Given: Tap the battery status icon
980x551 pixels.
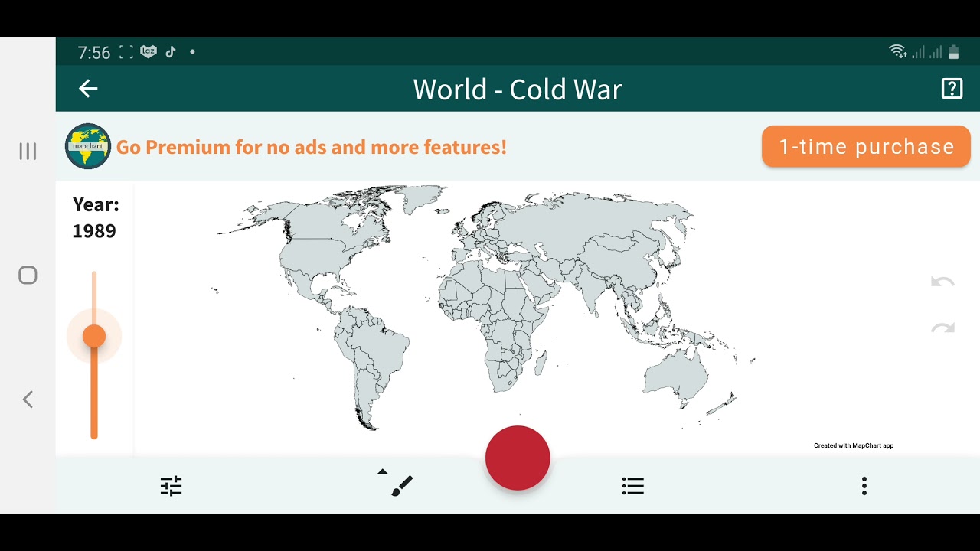Looking at the screenshot, I should pos(954,52).
